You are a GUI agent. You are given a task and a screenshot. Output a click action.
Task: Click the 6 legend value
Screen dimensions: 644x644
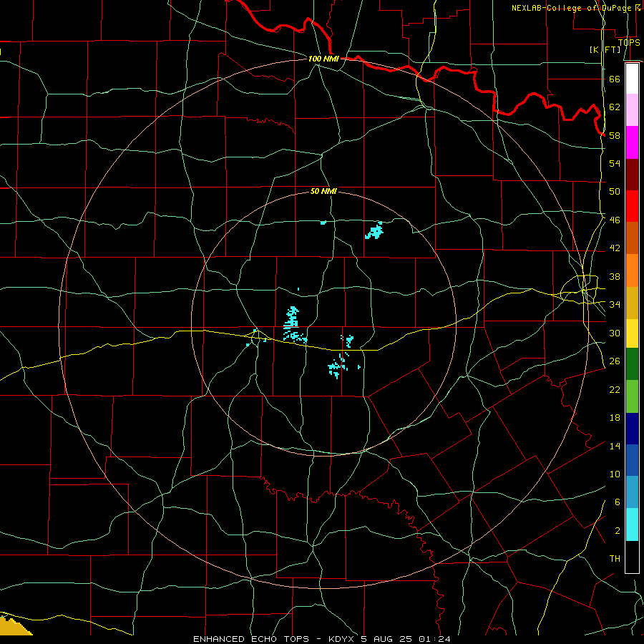[618, 502]
